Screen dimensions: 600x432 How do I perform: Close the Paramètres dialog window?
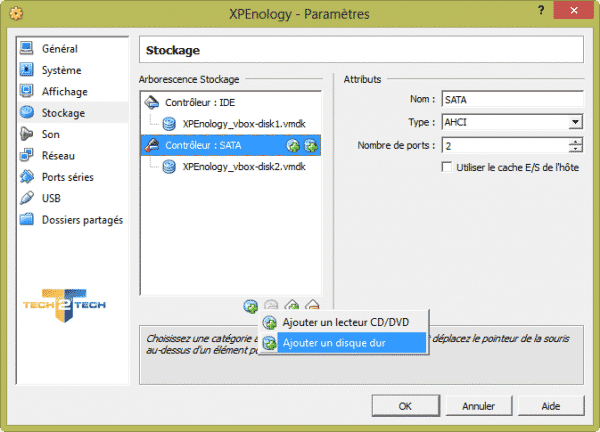click(574, 10)
